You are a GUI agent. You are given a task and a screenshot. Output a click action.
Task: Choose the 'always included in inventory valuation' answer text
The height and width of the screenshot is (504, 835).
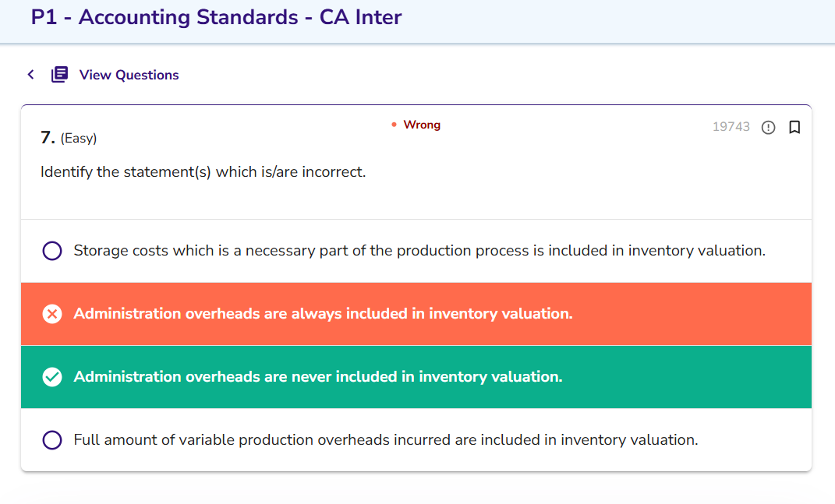[x=323, y=314]
